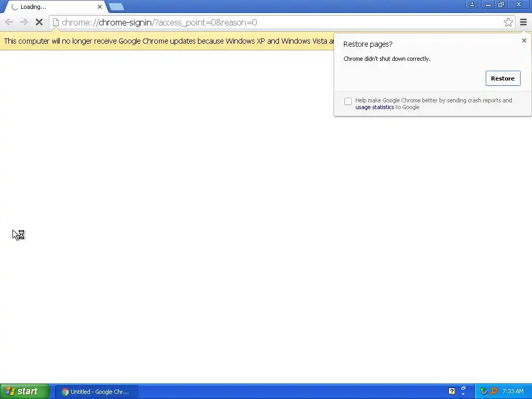Click the restore-down window button

pos(501,4)
